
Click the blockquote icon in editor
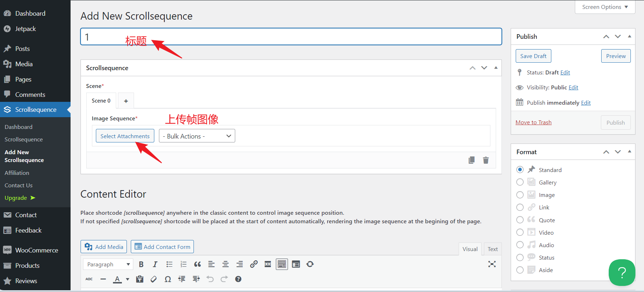[197, 264]
